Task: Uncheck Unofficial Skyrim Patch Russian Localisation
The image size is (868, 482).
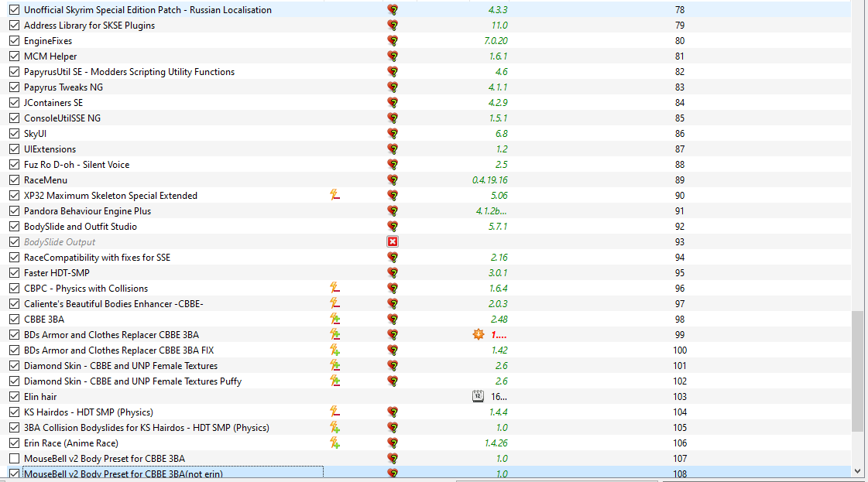Action: point(15,9)
